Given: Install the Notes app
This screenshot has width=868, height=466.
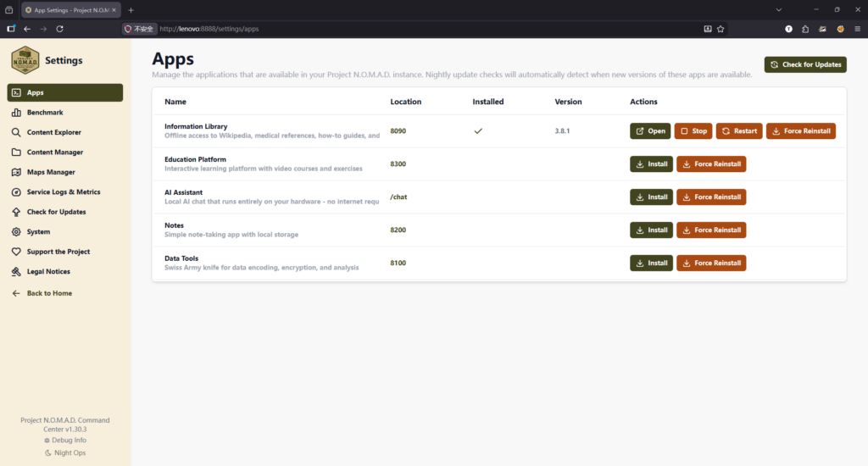Looking at the screenshot, I should click(651, 230).
